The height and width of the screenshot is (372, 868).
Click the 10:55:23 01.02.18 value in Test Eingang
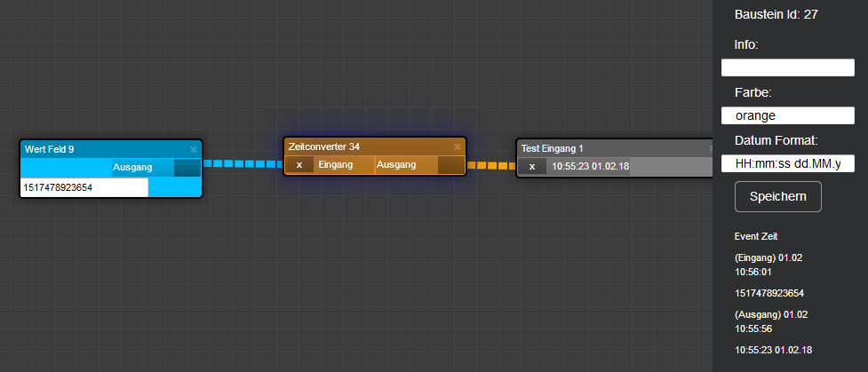[591, 167]
